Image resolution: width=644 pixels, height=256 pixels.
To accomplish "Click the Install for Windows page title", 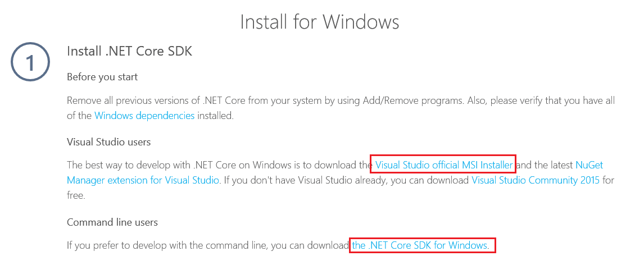I will point(320,21).
